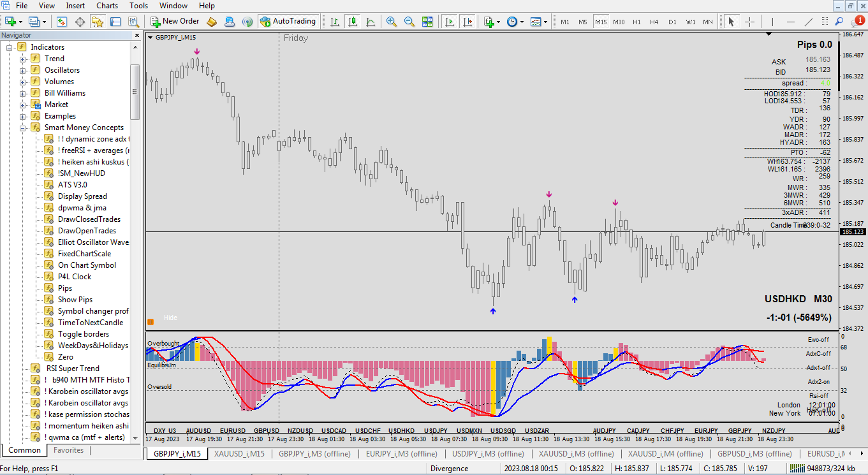Expand the Bill Williams folder

point(22,93)
